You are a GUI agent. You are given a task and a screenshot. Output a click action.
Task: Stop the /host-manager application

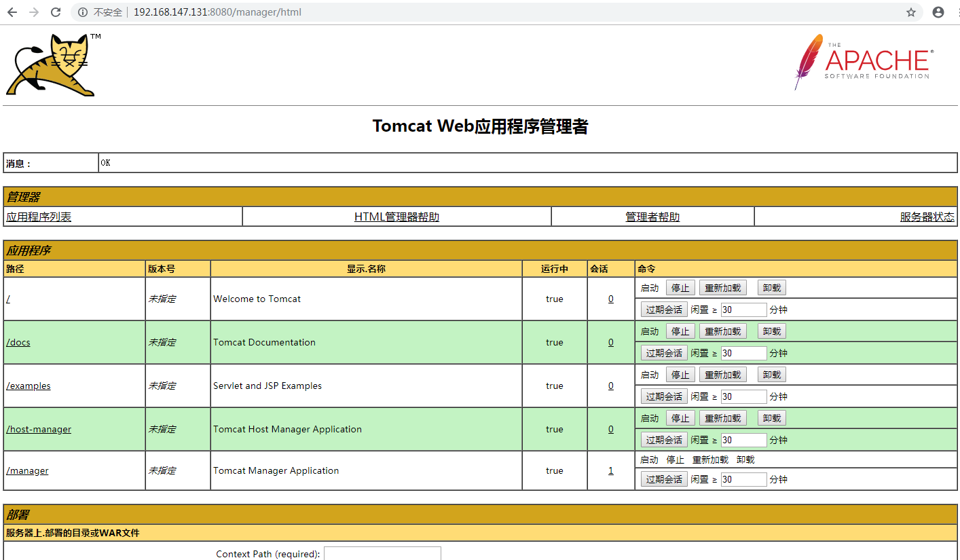click(x=680, y=418)
